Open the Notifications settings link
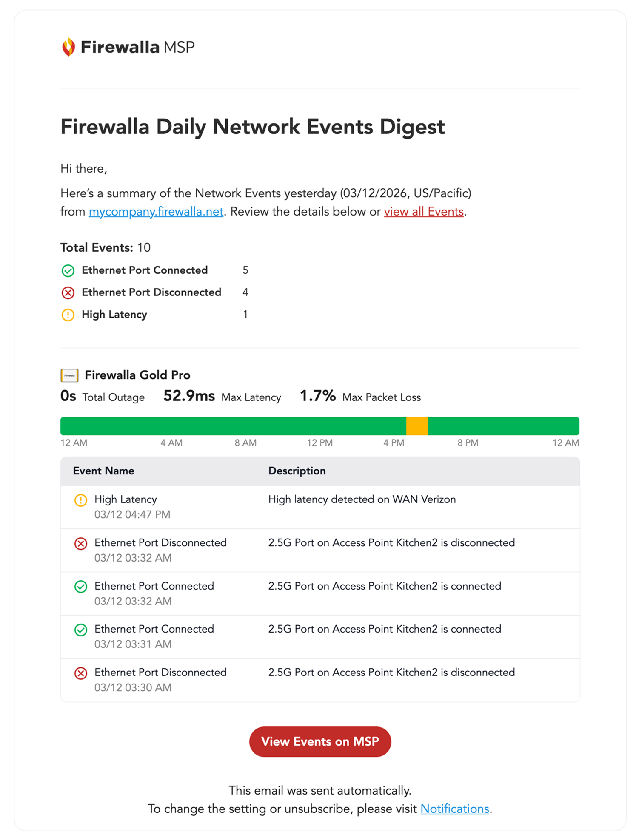The height and width of the screenshot is (840, 639). [x=455, y=809]
